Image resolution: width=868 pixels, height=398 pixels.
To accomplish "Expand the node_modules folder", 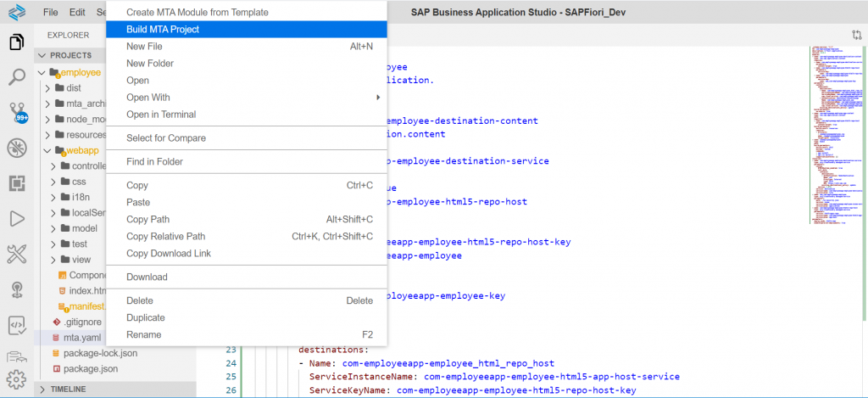I will (x=47, y=119).
